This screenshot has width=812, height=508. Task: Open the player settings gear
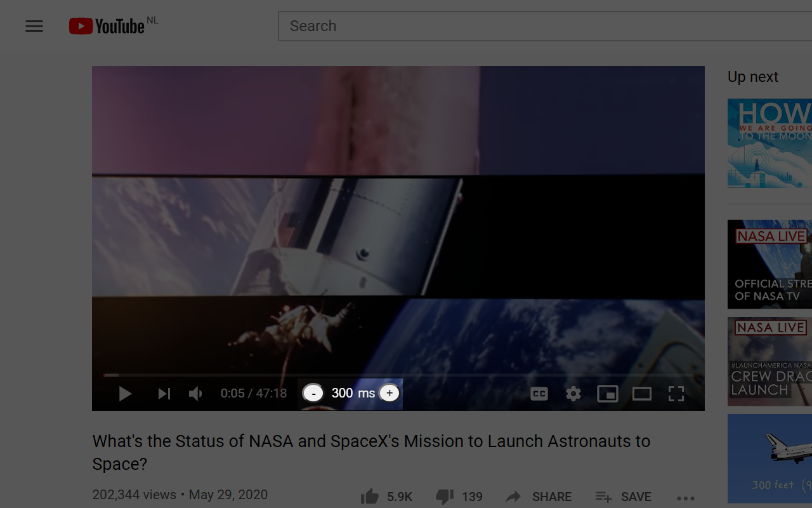[573, 394]
